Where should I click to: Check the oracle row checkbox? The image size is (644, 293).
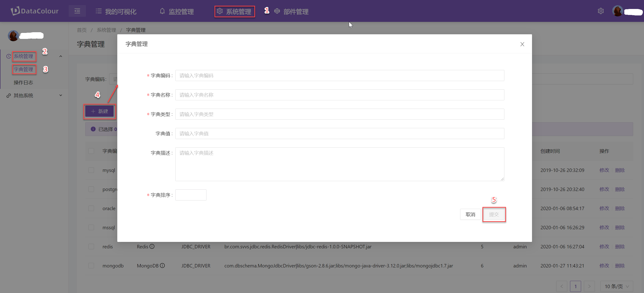(x=91, y=208)
